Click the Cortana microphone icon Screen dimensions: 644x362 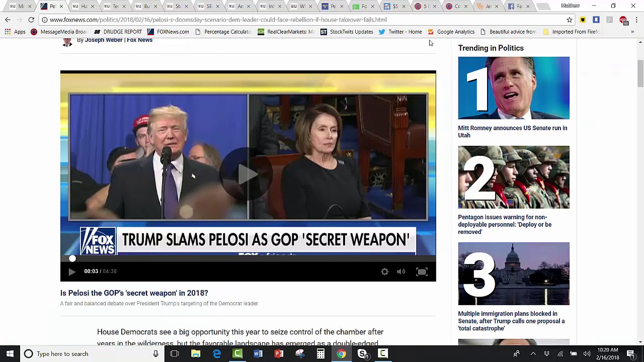click(155, 354)
